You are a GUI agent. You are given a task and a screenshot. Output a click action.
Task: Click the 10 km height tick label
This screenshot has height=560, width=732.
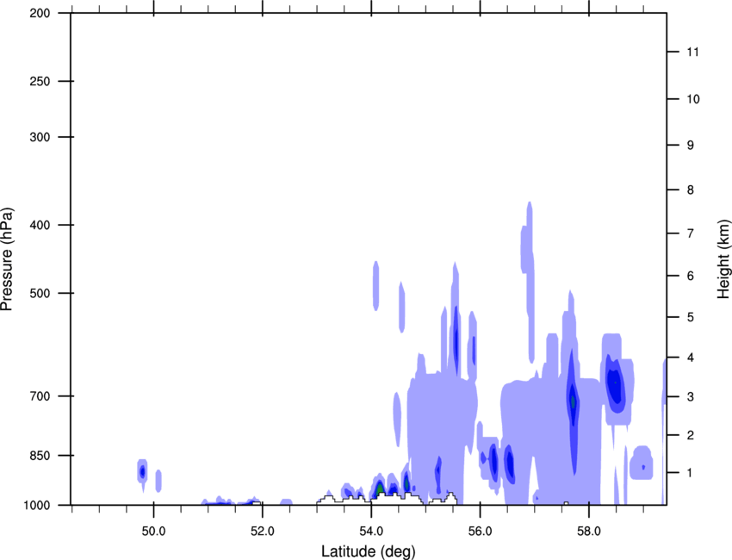click(x=693, y=99)
